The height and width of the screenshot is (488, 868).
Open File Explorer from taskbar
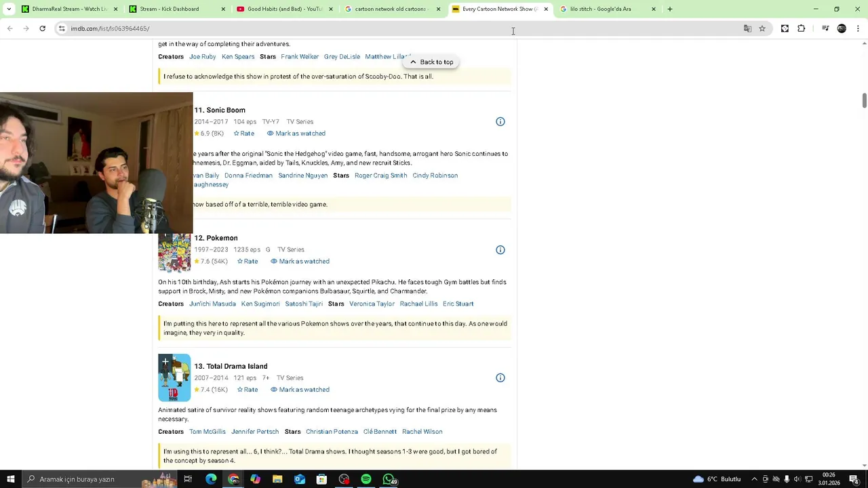277,479
